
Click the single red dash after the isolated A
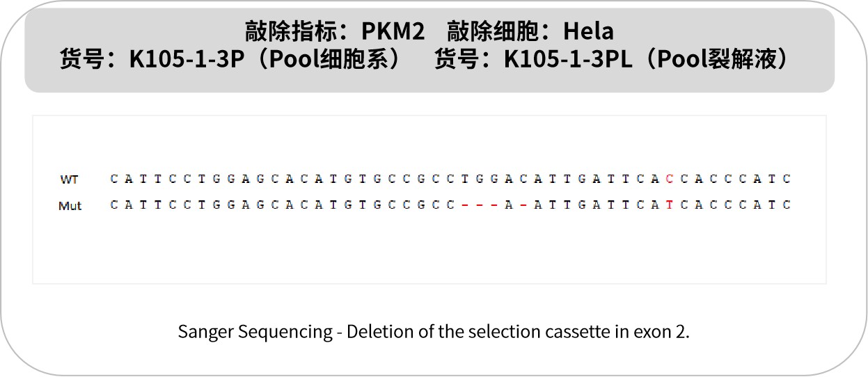coord(523,204)
